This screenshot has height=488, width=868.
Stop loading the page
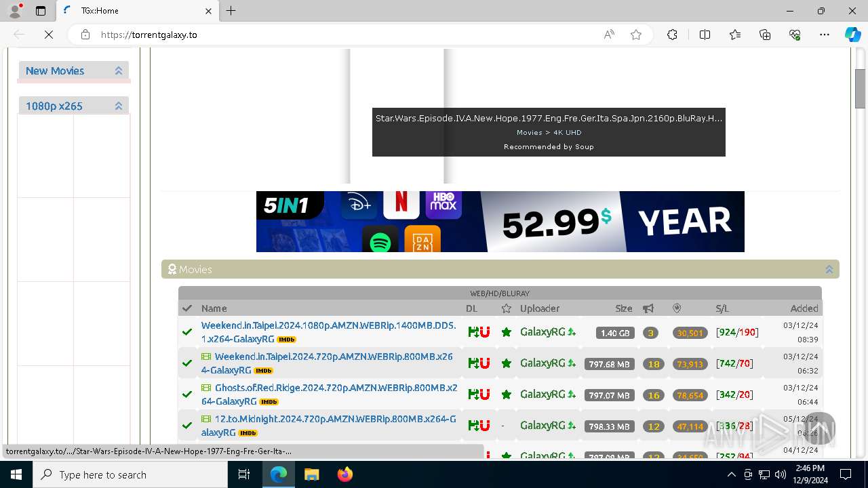click(x=49, y=35)
